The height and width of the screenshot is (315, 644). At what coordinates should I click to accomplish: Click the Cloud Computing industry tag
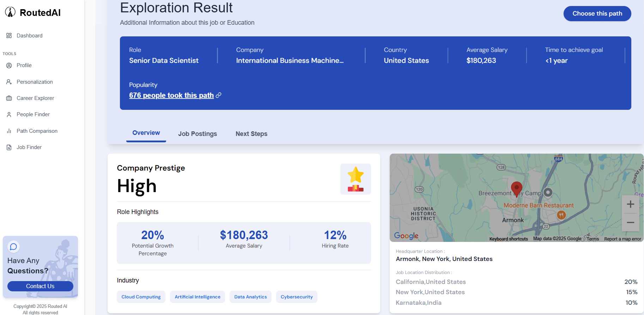[141, 297]
